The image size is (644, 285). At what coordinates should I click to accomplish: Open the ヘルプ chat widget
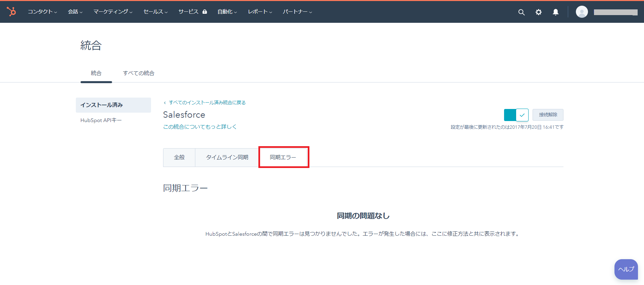click(626, 269)
